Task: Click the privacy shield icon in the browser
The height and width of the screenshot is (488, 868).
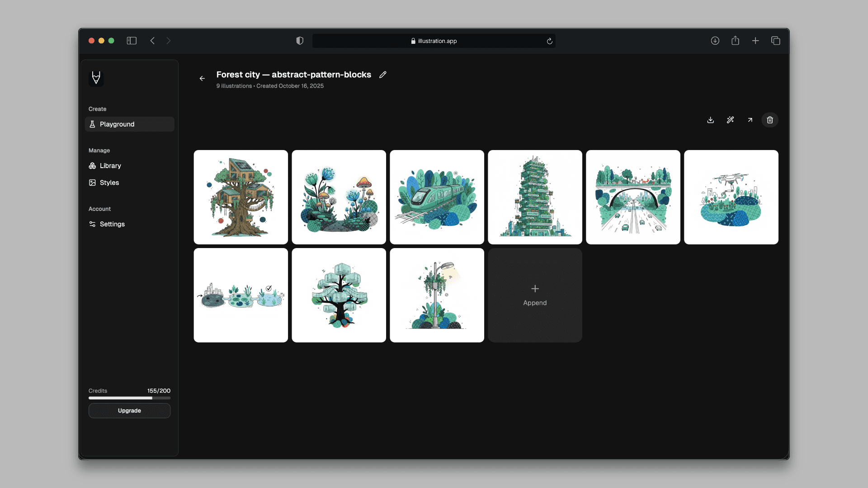Action: click(299, 41)
